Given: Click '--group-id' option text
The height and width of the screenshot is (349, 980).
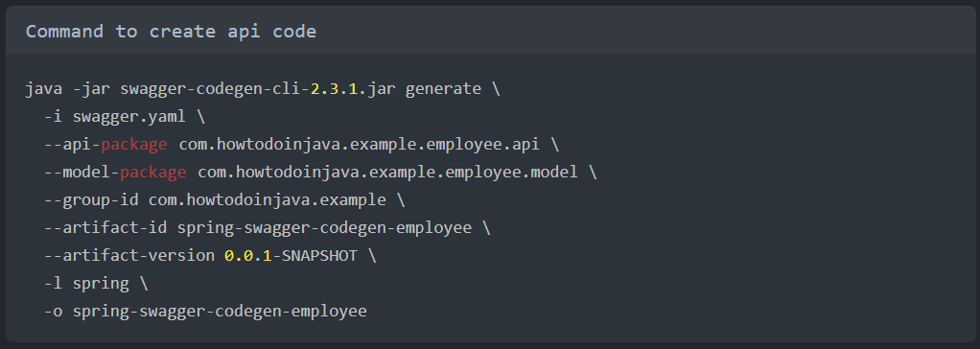Looking at the screenshot, I should pos(91,200).
